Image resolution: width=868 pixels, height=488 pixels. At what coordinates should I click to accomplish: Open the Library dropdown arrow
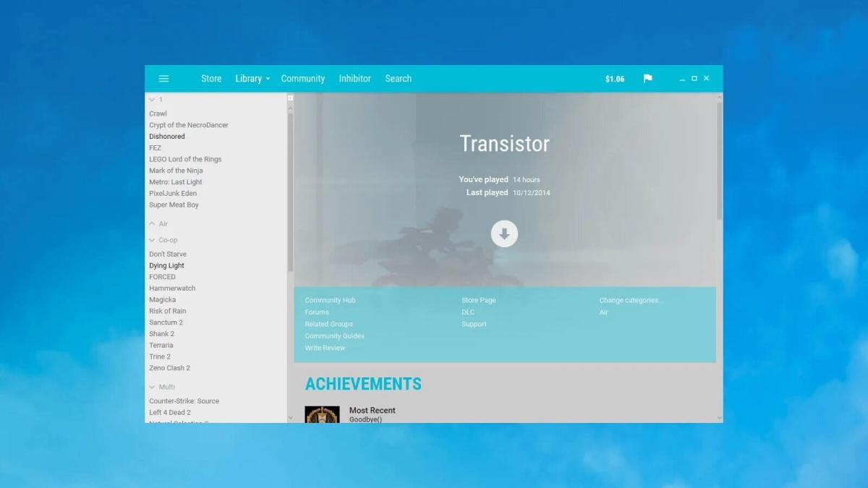pyautogui.click(x=268, y=79)
